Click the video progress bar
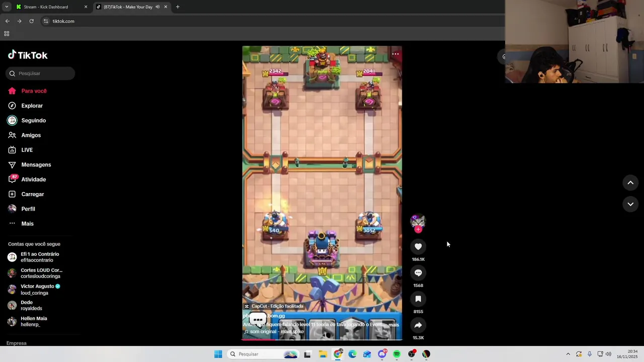The height and width of the screenshot is (362, 644). click(x=322, y=339)
